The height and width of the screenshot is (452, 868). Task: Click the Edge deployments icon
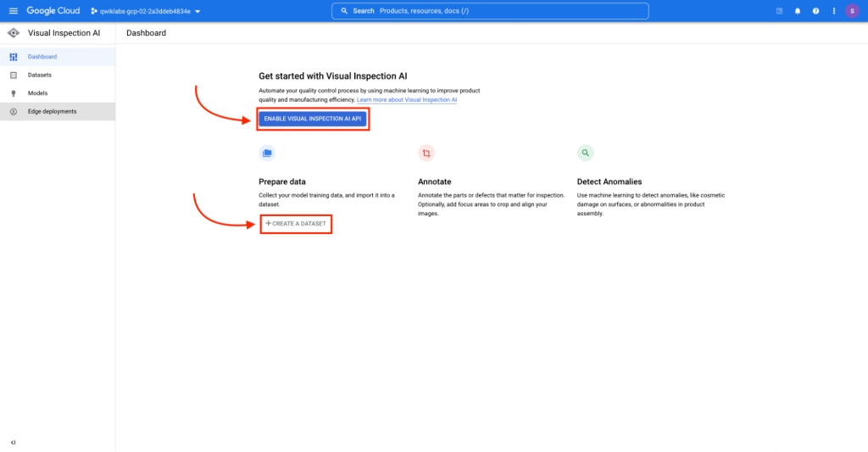coord(14,112)
